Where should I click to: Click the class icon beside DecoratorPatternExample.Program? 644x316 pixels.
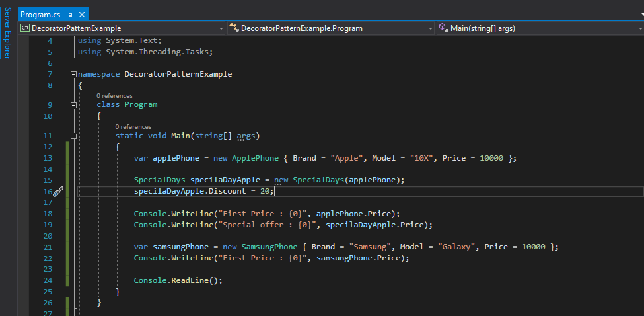pyautogui.click(x=234, y=28)
